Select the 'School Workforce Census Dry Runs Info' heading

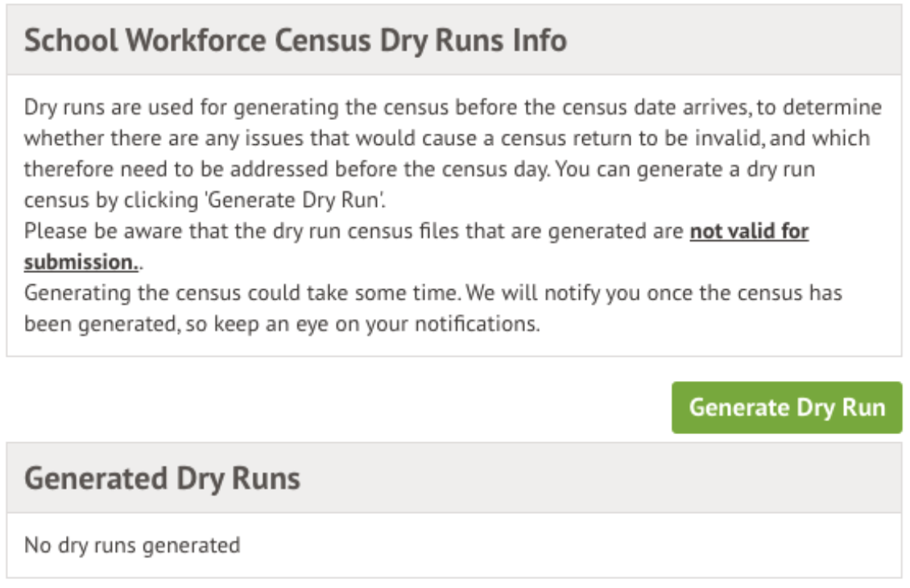pos(295,40)
